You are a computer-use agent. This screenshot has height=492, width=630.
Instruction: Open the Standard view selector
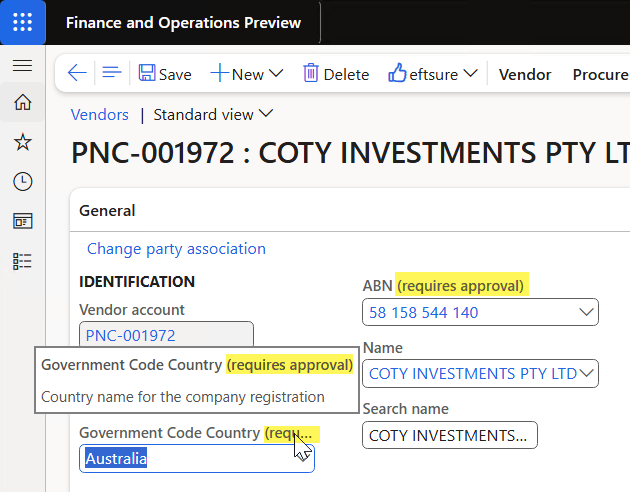(x=213, y=114)
